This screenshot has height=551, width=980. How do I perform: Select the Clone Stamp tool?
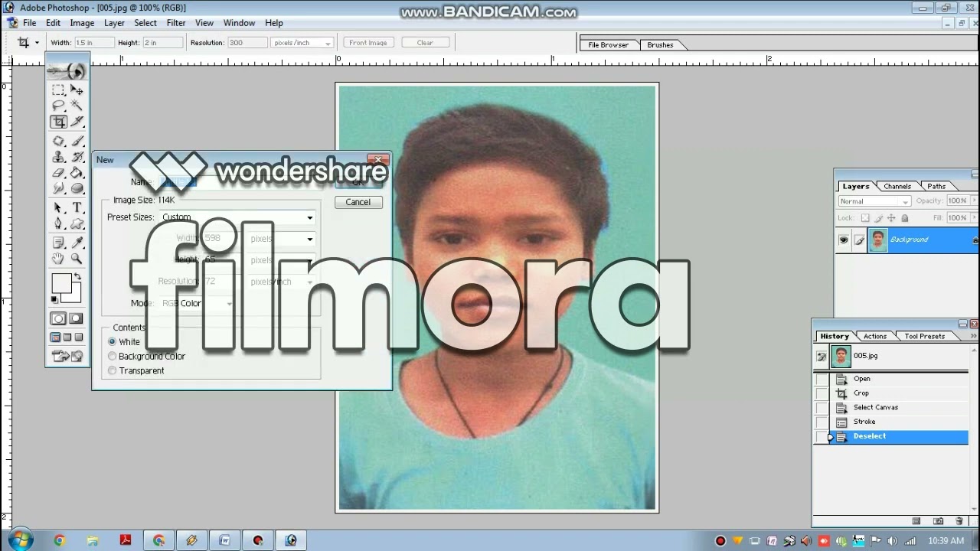coord(58,157)
